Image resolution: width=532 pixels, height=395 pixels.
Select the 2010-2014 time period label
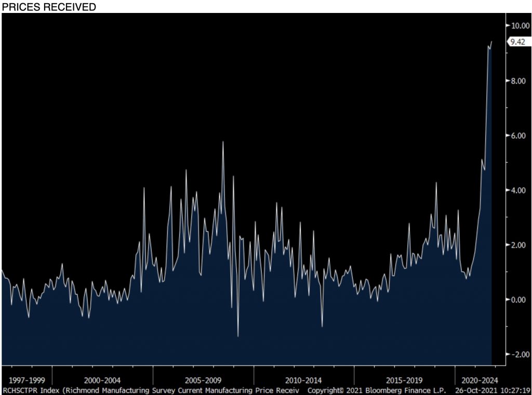pos(304,380)
